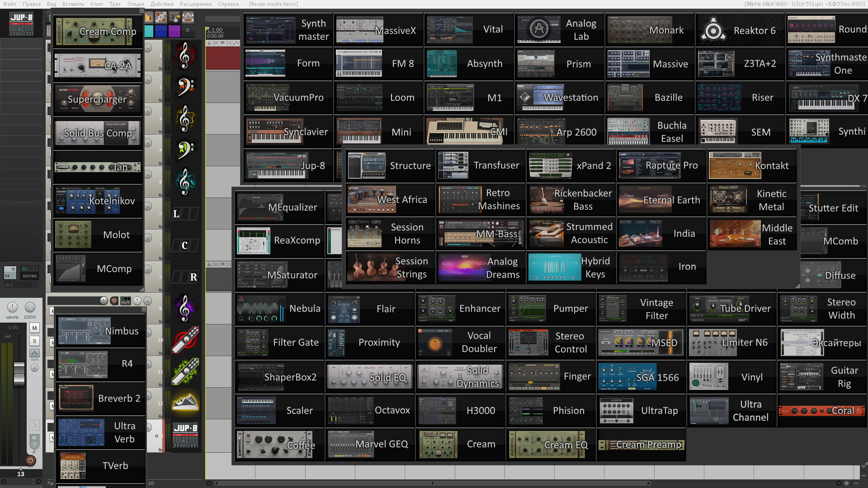Open the ReaXcomp plugin
Image resolution: width=868 pixels, height=488 pixels.
click(279, 240)
